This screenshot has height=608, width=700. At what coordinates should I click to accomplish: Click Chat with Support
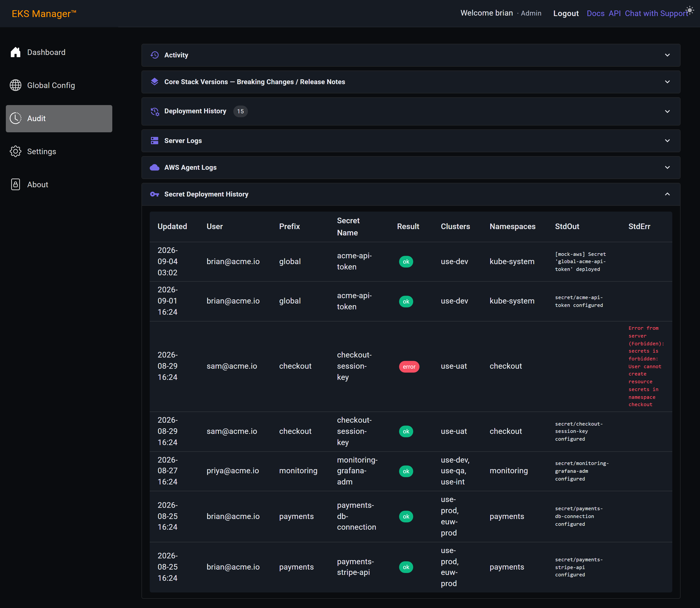tap(656, 13)
